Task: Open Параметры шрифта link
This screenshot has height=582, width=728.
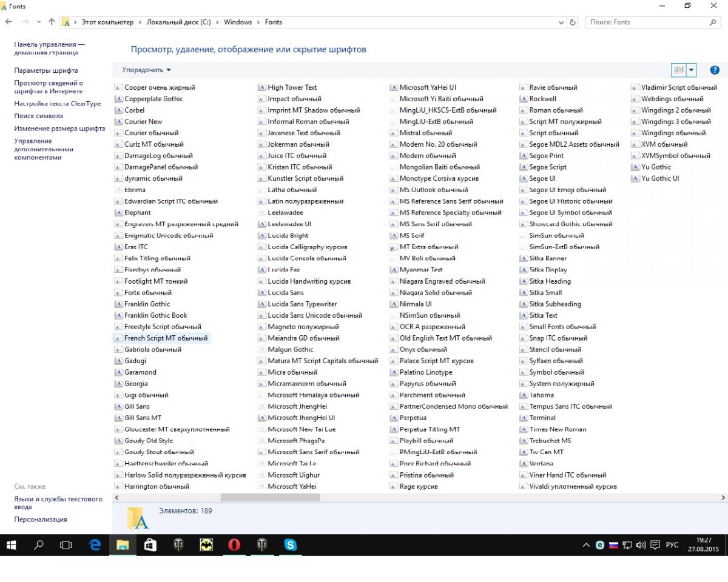Action: coord(46,70)
